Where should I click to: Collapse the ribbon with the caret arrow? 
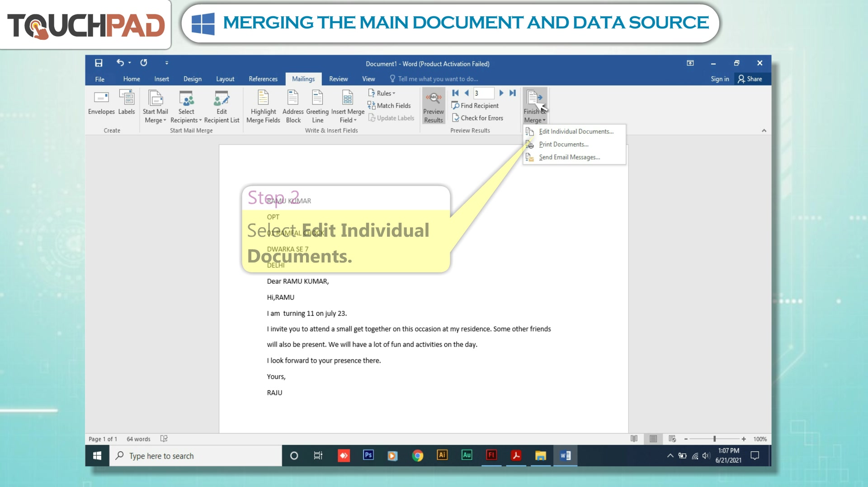[764, 131]
